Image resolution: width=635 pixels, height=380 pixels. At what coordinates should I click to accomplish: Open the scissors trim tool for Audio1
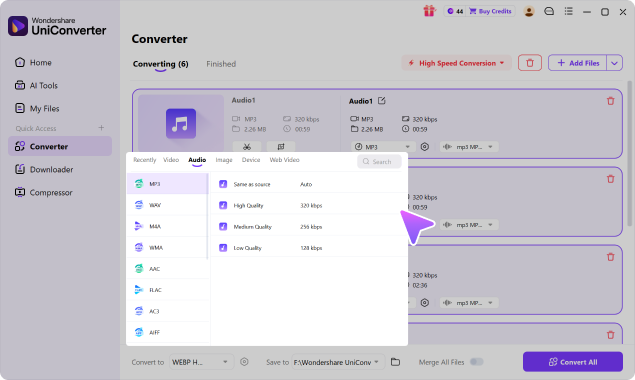click(x=247, y=147)
